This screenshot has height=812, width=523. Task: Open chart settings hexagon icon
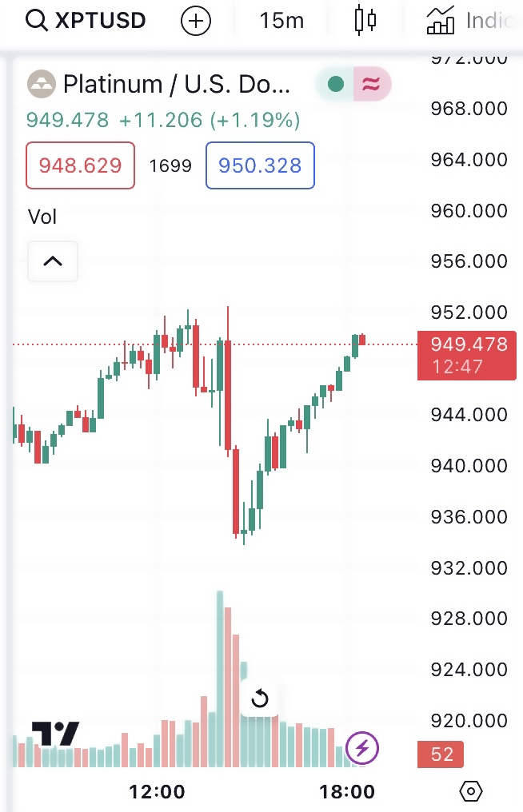[x=471, y=791]
